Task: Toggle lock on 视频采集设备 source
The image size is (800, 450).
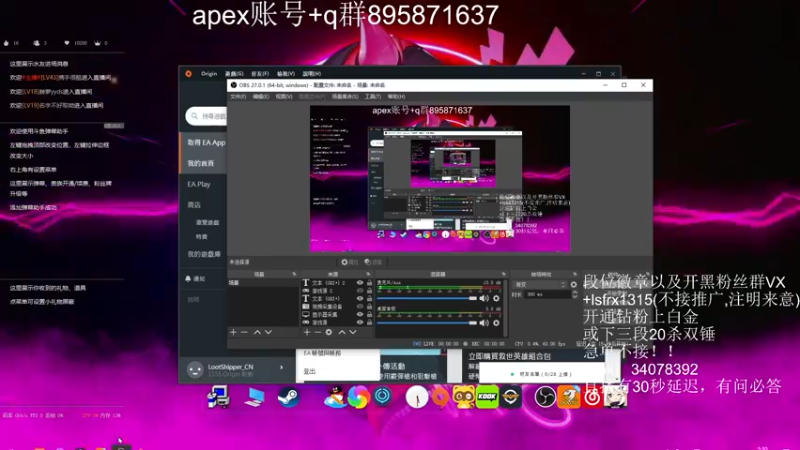Action: pyautogui.click(x=369, y=307)
